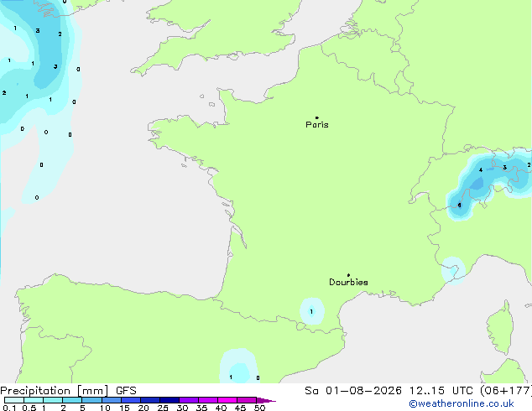The width and height of the screenshot is (532, 411).
Task: Select the 0.1–0.5 mm legend color swatch
Action: click(x=14, y=400)
